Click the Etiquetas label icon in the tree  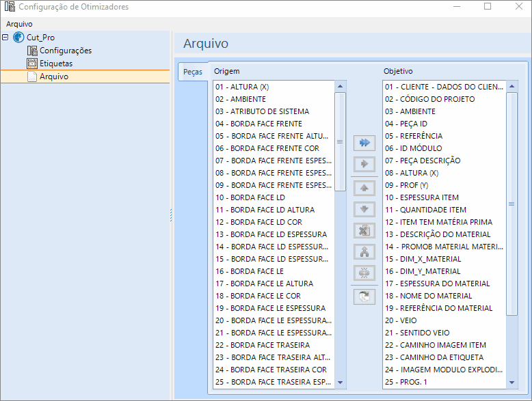pos(32,64)
